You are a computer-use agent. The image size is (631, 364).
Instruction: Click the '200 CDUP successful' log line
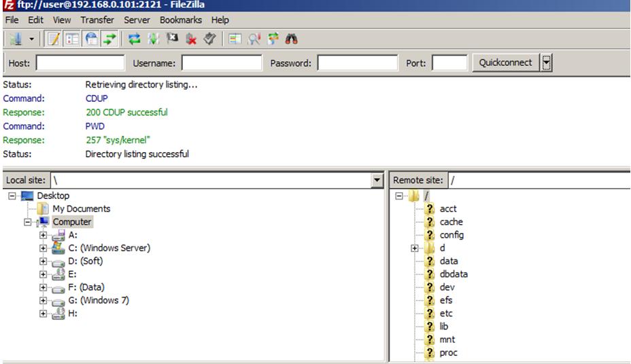point(126,112)
